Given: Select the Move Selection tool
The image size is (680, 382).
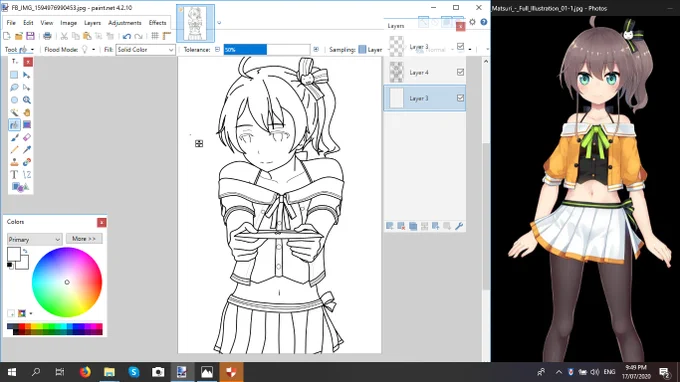Looking at the screenshot, I should pos(26,88).
